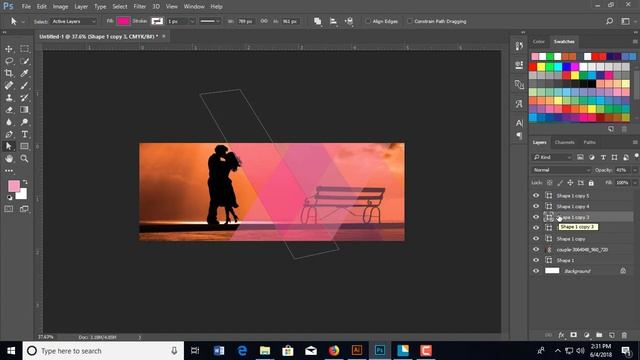Screen dimensions: 640x360
Task: Change the screen mode
Action: coord(24,209)
